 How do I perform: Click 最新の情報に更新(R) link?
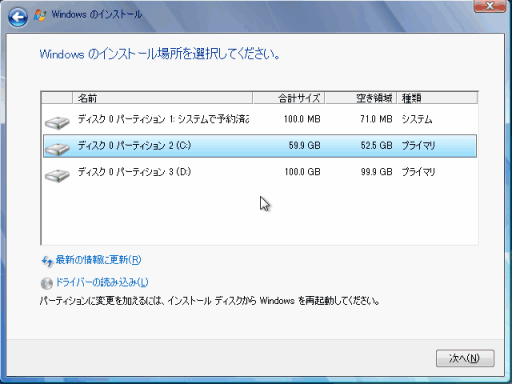[98, 260]
